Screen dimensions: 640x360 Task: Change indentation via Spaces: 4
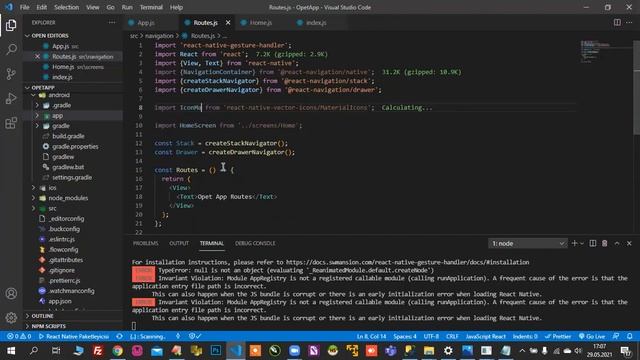[x=405, y=336]
